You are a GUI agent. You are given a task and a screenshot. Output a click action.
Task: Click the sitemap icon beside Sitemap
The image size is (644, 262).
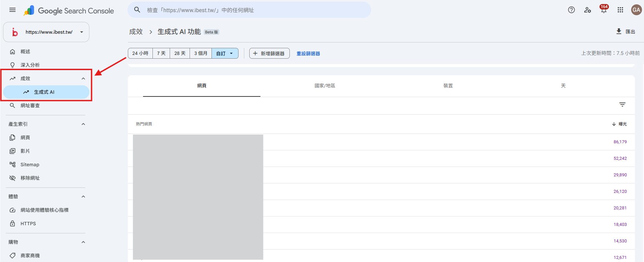(12, 165)
